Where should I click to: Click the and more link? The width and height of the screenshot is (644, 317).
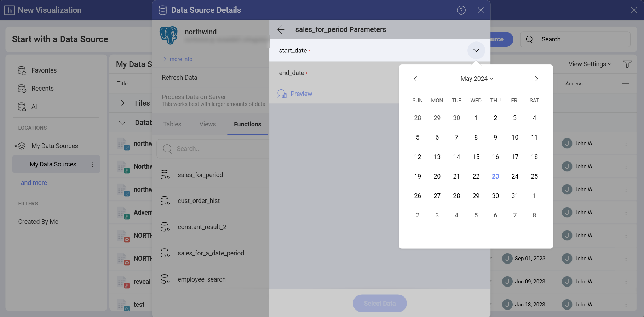[x=34, y=183]
